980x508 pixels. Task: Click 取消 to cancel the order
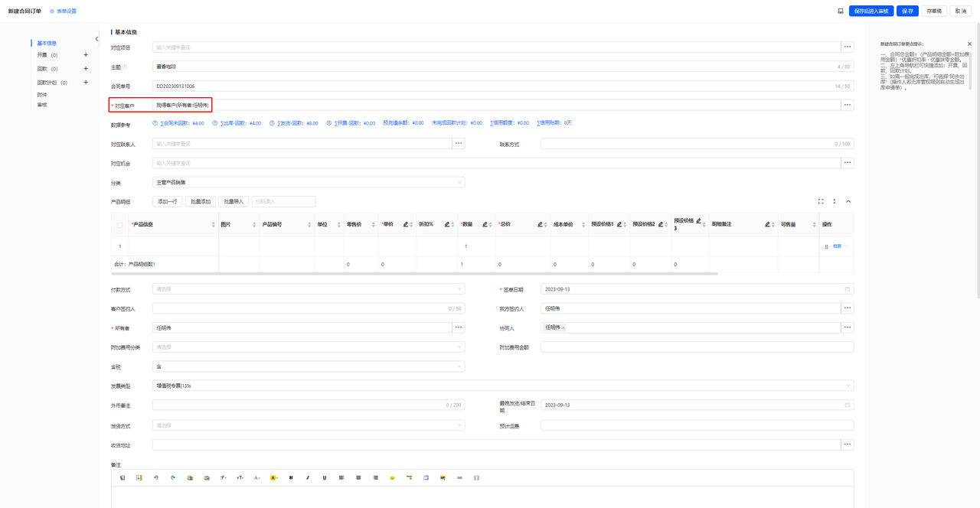tap(961, 11)
